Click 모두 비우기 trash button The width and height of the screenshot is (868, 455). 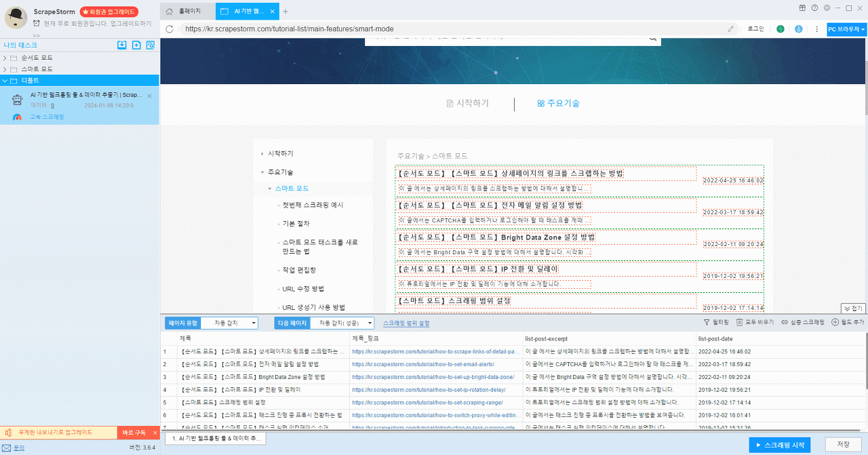pos(755,323)
